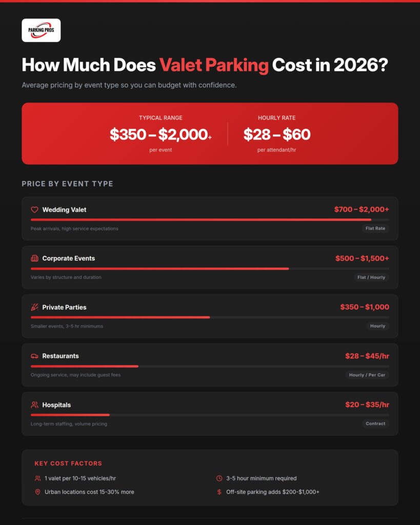Viewport: 420px width, 525px height.
Task: Click the Hourly / Per Car tag
Action: tap(367, 375)
